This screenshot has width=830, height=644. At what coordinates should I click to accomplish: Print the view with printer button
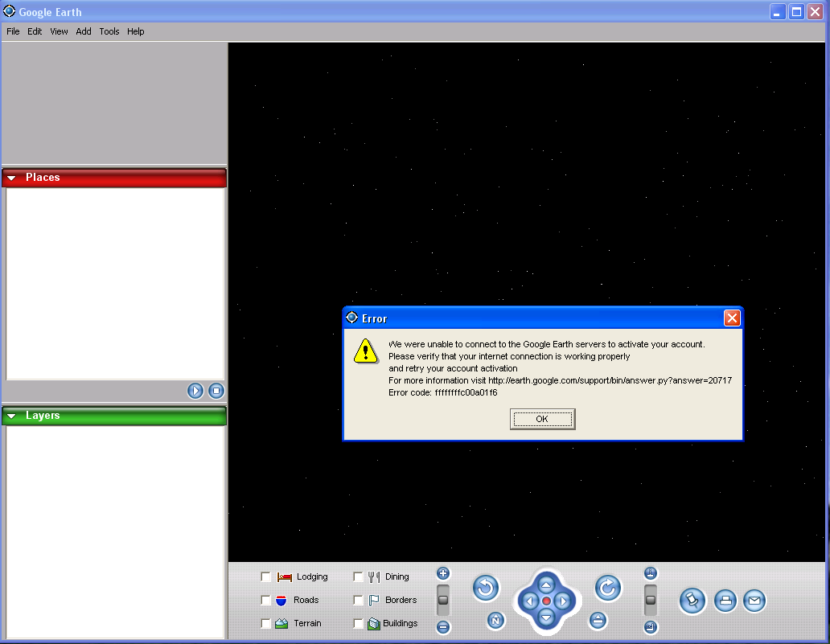coord(725,601)
